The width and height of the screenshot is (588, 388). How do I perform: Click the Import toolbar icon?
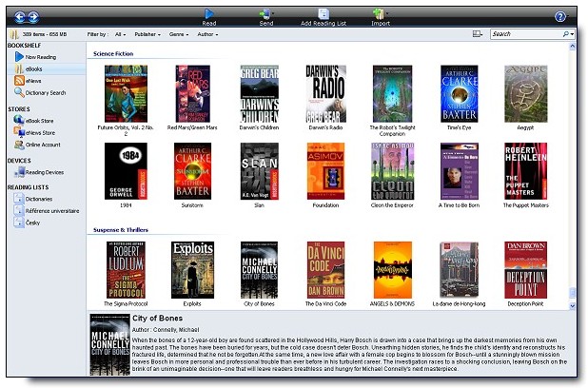coord(379,14)
